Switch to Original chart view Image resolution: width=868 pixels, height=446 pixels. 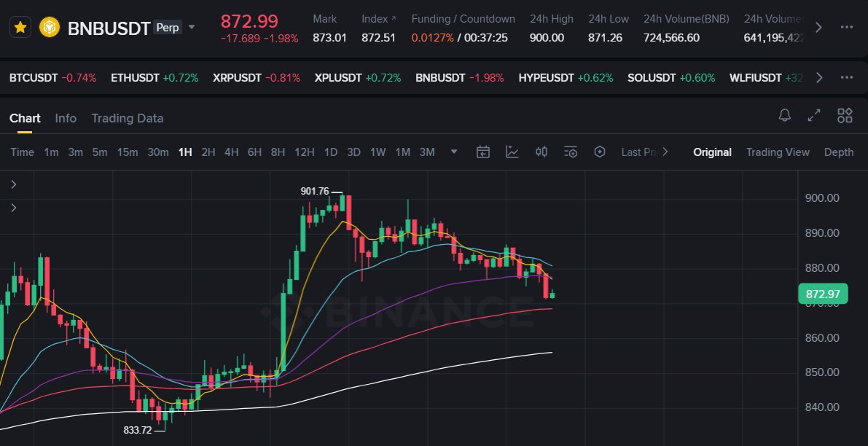tap(713, 152)
